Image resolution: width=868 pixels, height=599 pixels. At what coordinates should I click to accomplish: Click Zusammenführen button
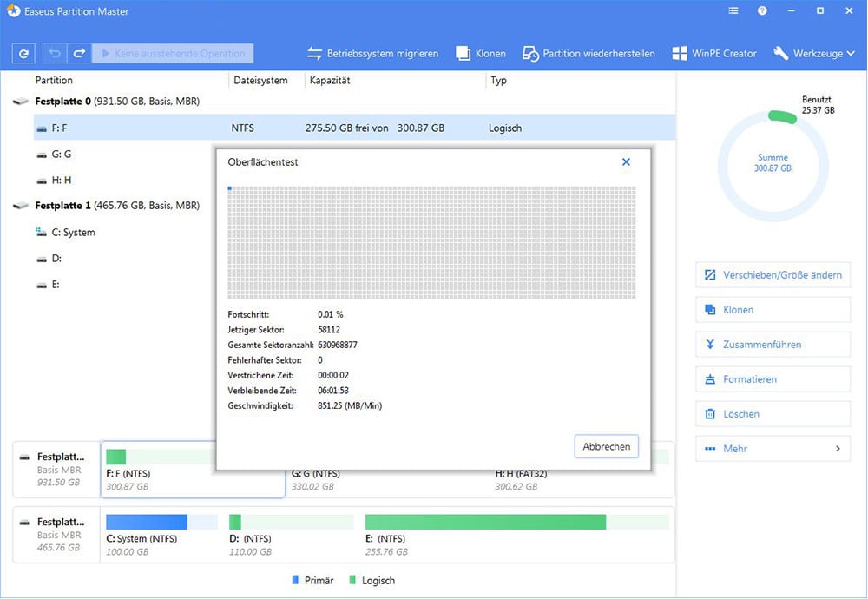coord(773,345)
